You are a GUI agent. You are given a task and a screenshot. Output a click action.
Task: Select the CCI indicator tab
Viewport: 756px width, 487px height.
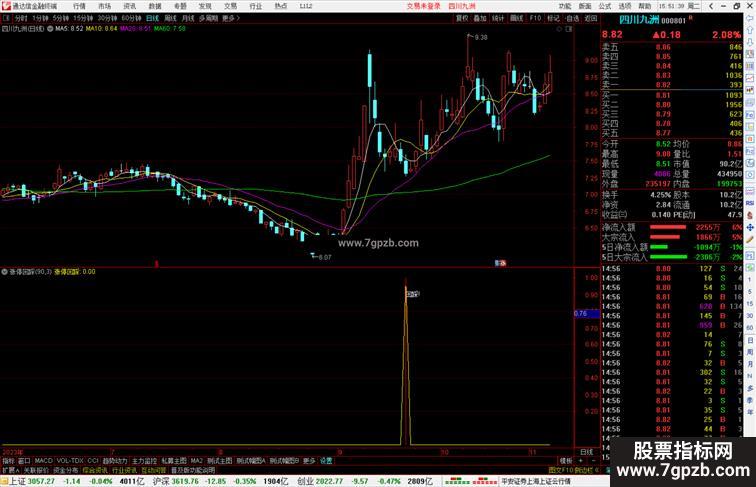coord(93,461)
